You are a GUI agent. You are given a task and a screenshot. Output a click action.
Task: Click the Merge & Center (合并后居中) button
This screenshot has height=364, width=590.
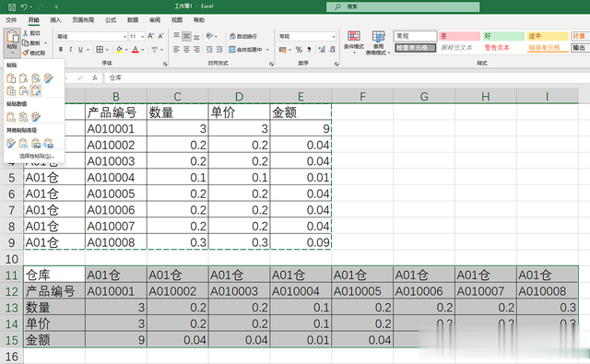(246, 49)
